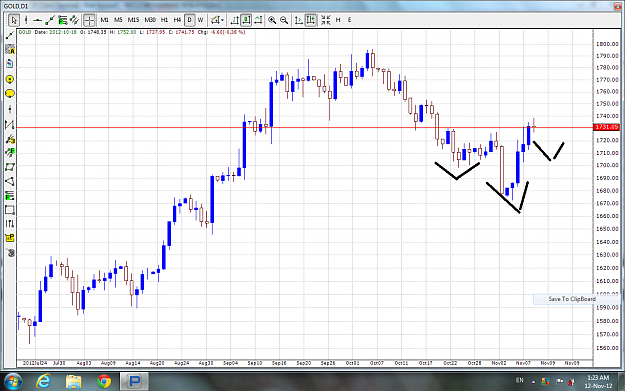Viewport: 625px width, 391px height.
Task: Select the arrow cursor tool in top toolbar
Action: tap(14, 20)
